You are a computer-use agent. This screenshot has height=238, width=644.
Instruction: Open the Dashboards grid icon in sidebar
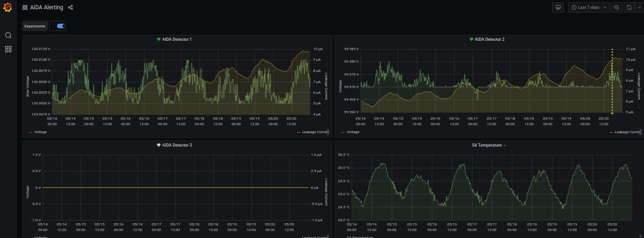point(8,49)
